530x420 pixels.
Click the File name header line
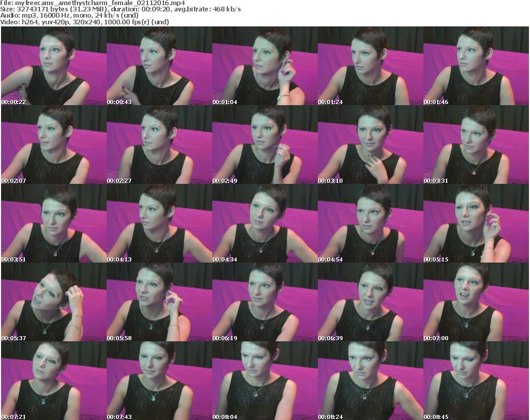pos(93,3)
